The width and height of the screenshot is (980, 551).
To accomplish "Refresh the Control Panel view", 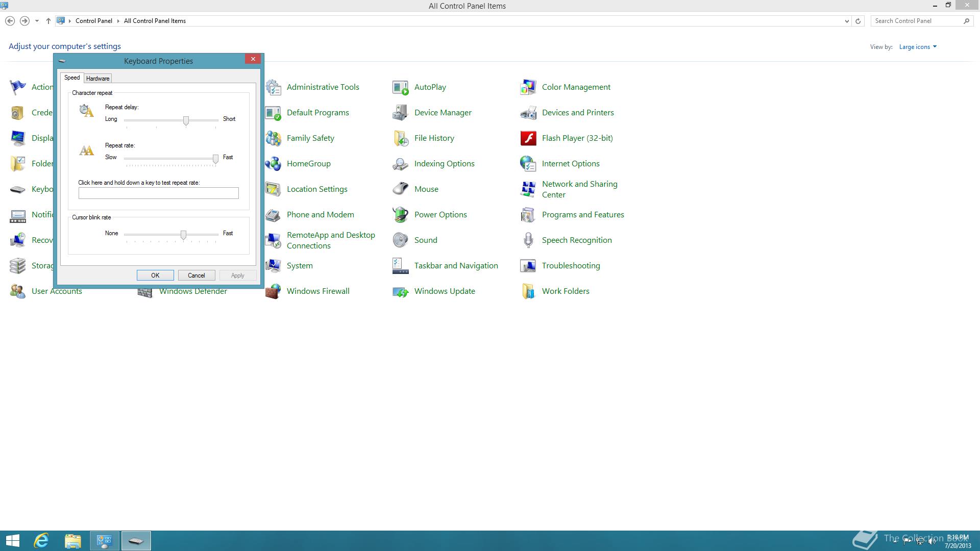I will pos(858,21).
